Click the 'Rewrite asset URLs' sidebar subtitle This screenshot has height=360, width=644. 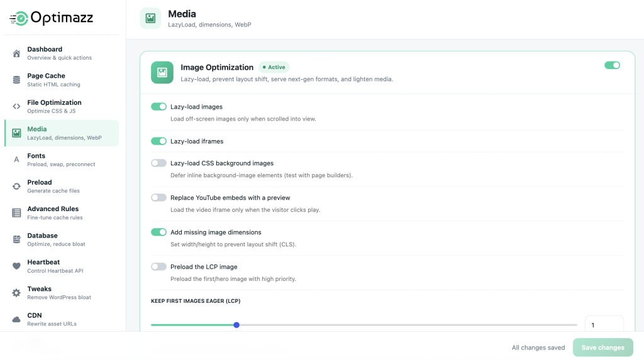pyautogui.click(x=52, y=324)
